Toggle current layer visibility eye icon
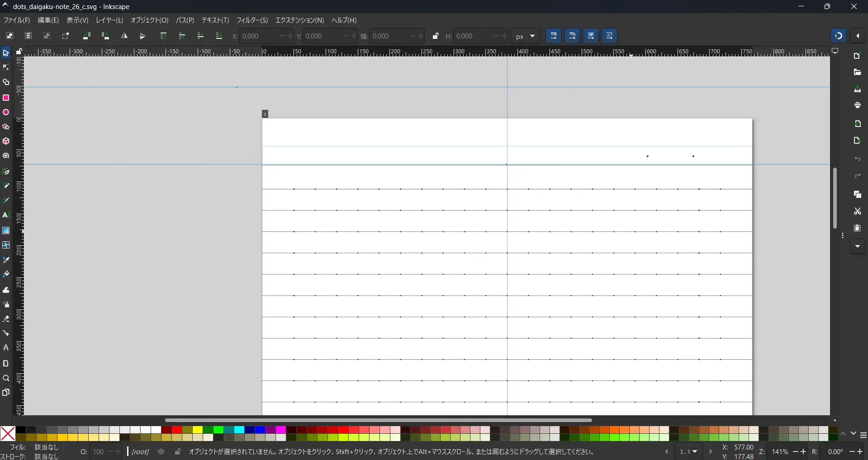The image size is (868, 460). (x=161, y=452)
